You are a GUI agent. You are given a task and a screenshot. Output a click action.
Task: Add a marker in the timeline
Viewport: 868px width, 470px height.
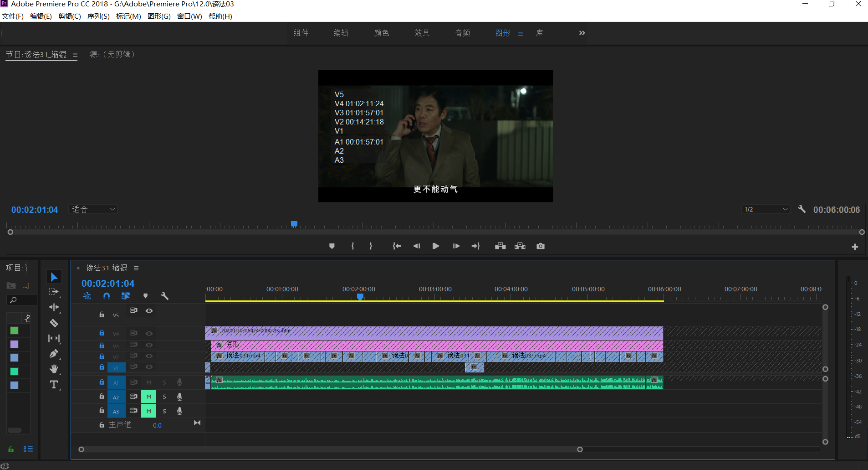[x=145, y=296]
